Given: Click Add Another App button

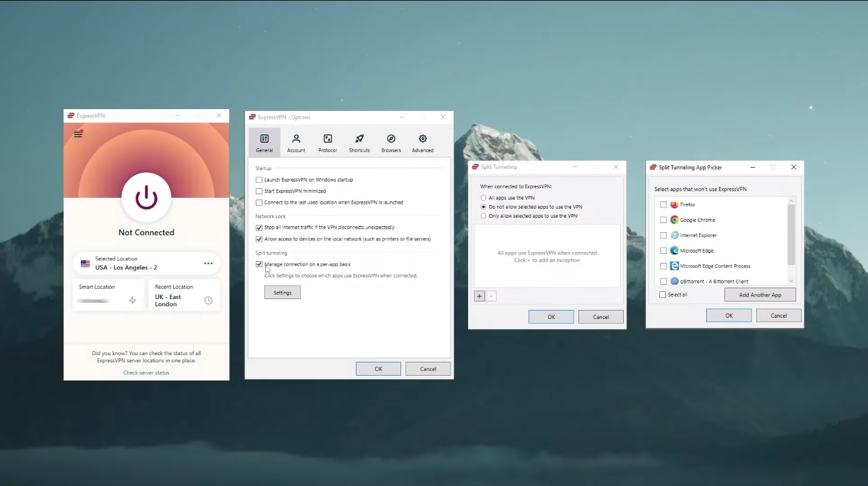Looking at the screenshot, I should point(760,295).
